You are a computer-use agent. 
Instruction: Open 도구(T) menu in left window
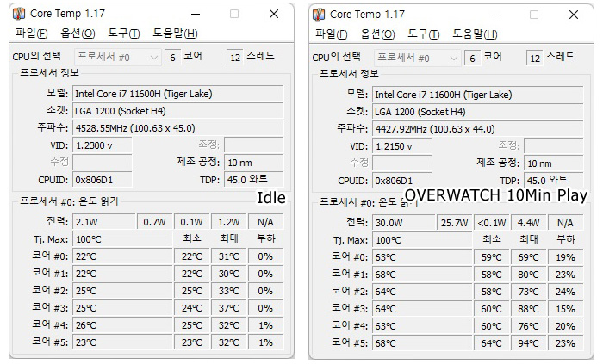[x=123, y=34]
